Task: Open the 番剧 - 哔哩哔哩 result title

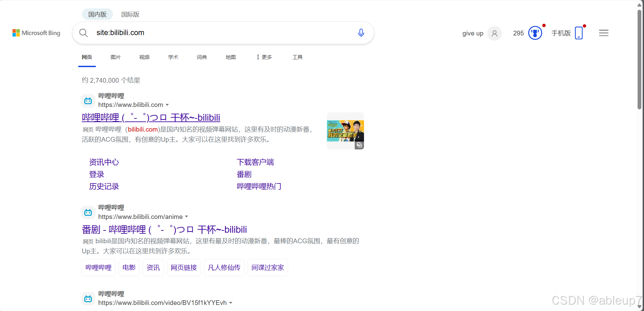Action: click(164, 229)
